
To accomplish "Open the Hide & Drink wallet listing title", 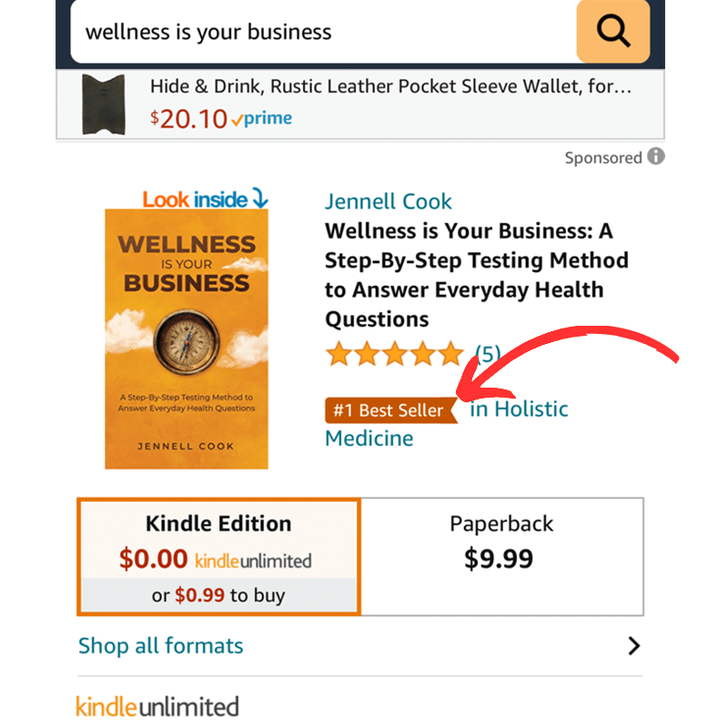I will [391, 86].
